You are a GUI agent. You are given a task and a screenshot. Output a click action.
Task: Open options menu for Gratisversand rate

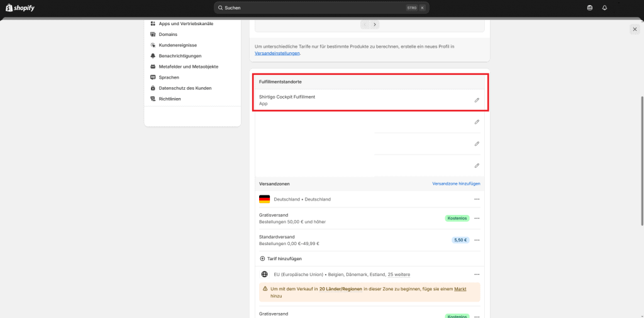477,218
